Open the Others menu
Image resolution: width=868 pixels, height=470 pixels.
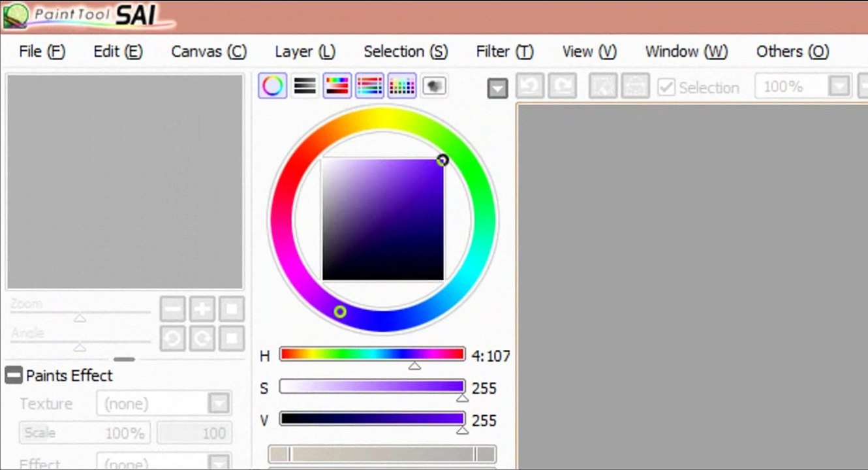pyautogui.click(x=793, y=52)
